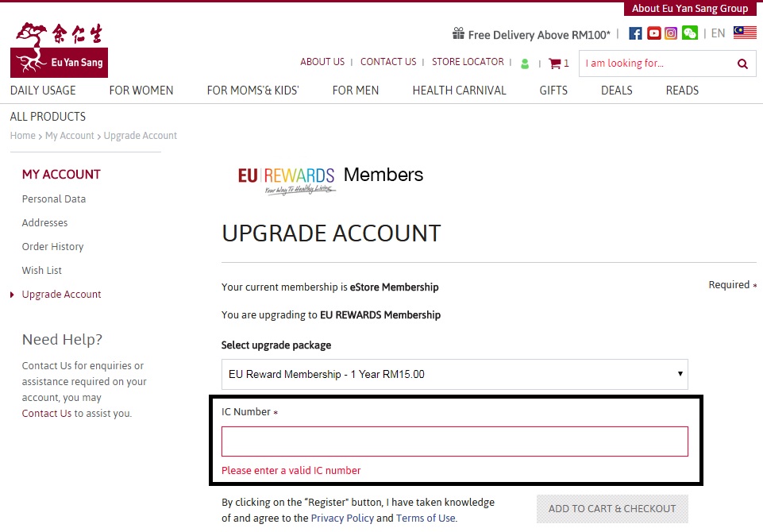Open Order History in My Account

click(x=52, y=247)
